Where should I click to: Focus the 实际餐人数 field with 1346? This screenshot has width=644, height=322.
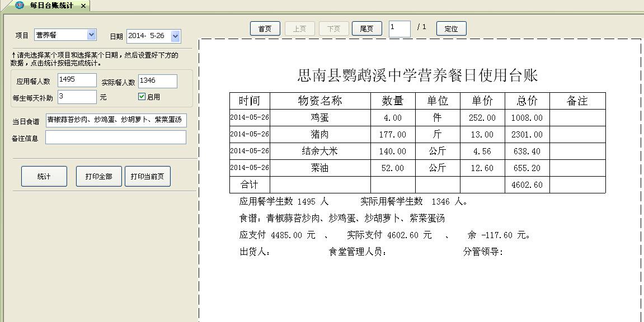coord(157,81)
